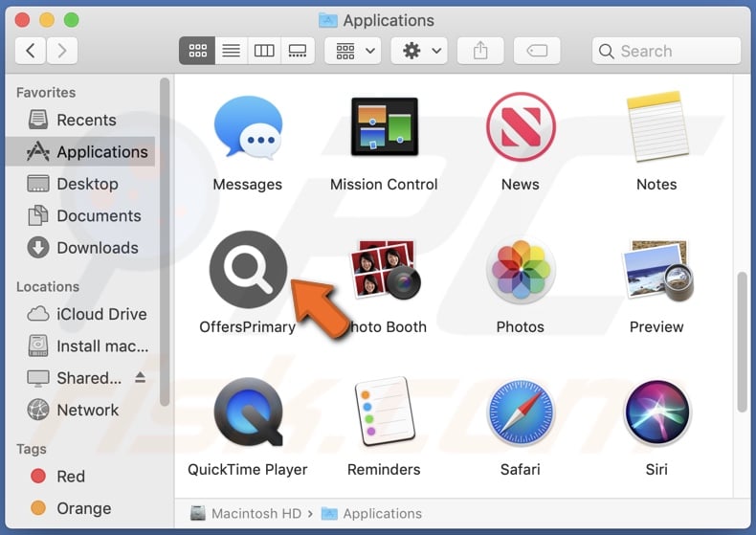Open the Messages app icon

click(x=248, y=127)
